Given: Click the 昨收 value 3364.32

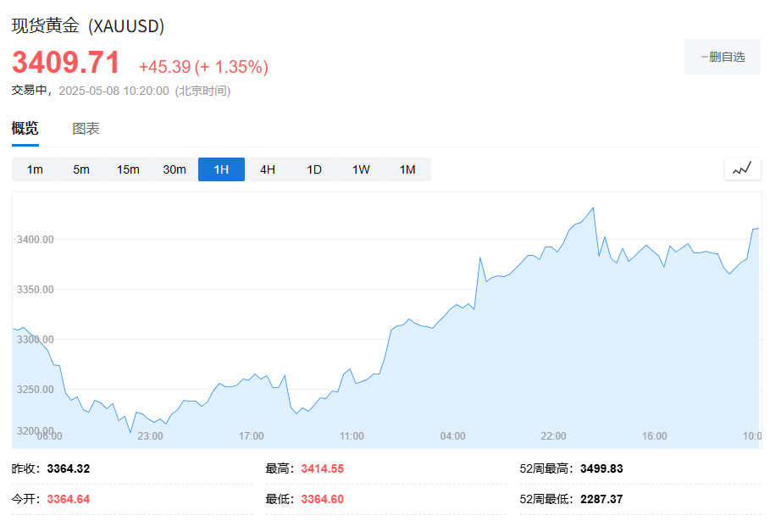Looking at the screenshot, I should (69, 468).
